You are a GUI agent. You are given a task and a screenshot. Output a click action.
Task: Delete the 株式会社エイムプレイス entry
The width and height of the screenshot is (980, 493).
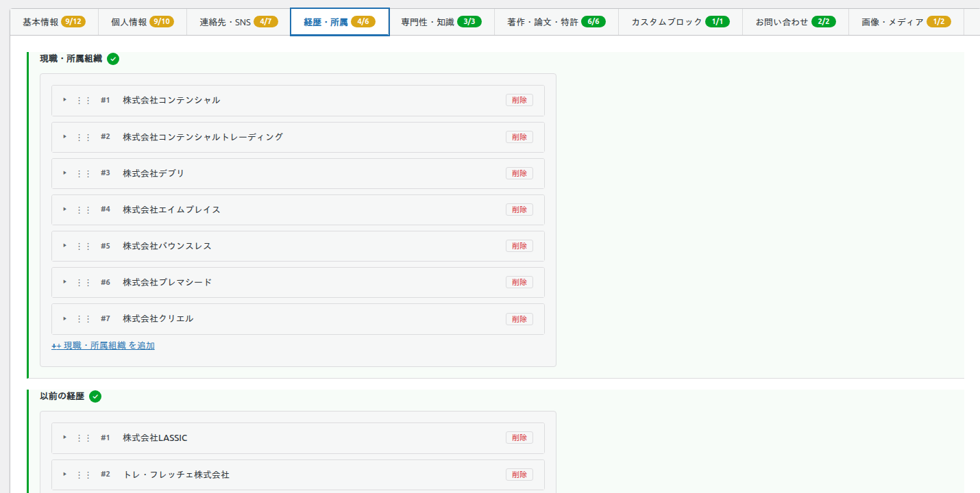[519, 210]
